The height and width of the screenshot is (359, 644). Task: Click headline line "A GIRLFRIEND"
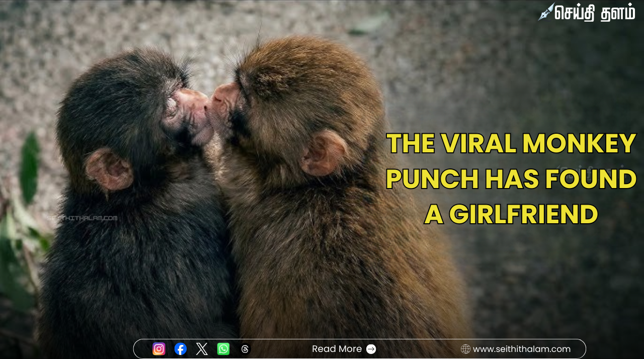[x=511, y=214]
